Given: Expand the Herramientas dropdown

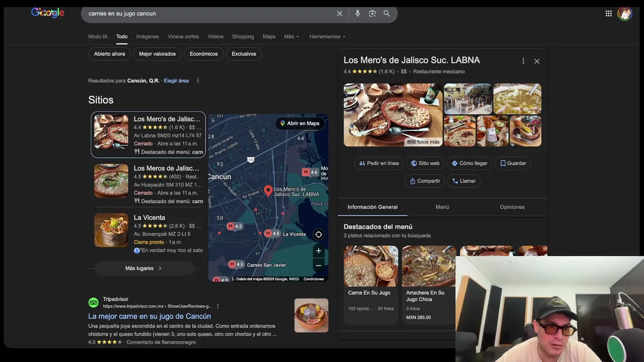Looking at the screenshot, I should click(328, 37).
